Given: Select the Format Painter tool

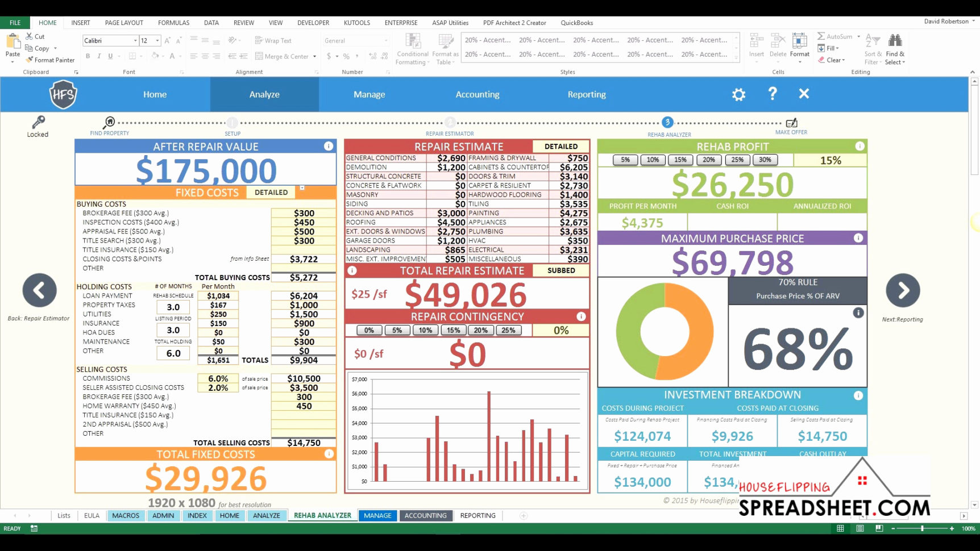Looking at the screenshot, I should pos(50,60).
